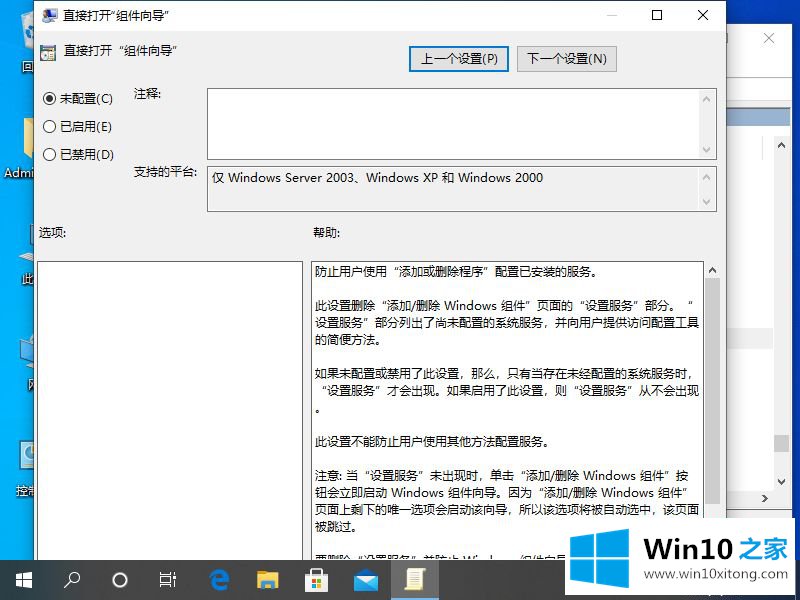Click up arrow of 注释 box scrollbar
The image size is (800, 600).
tap(707, 99)
